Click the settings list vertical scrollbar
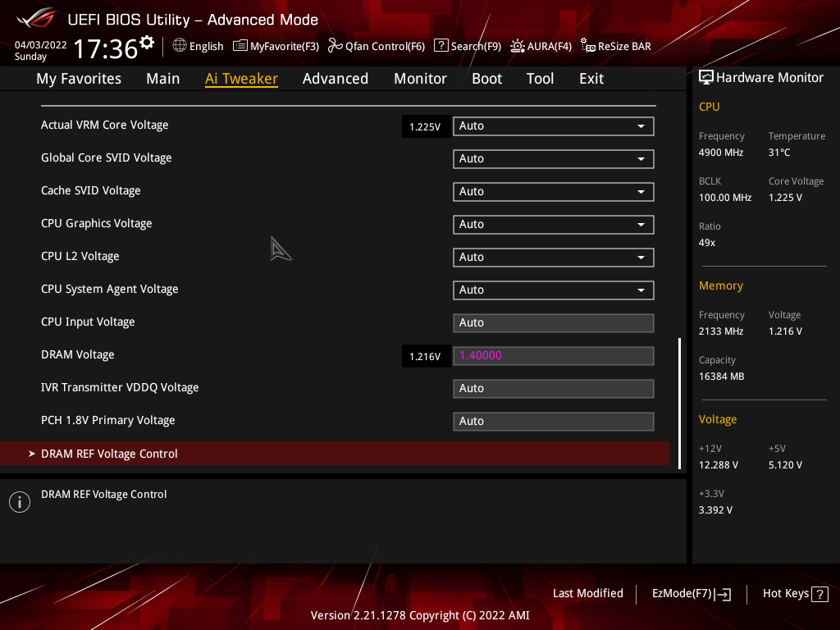The width and height of the screenshot is (840, 630). [679, 404]
